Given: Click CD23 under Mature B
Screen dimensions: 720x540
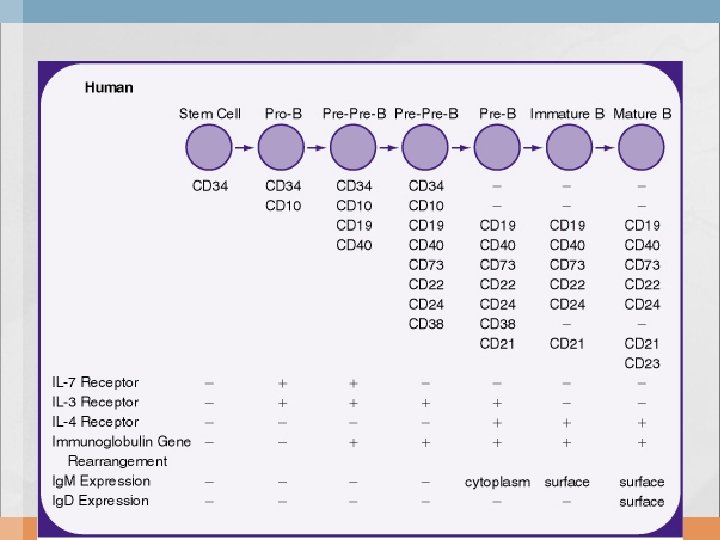Looking at the screenshot, I should (x=642, y=364).
